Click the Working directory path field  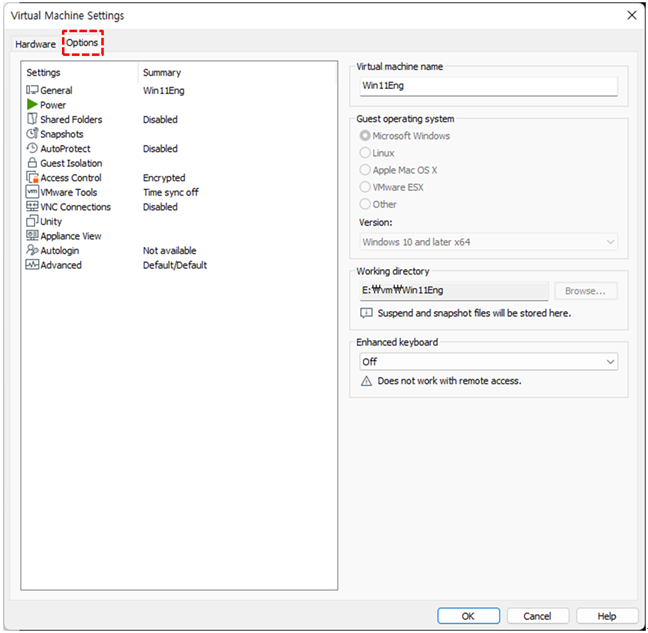point(454,291)
